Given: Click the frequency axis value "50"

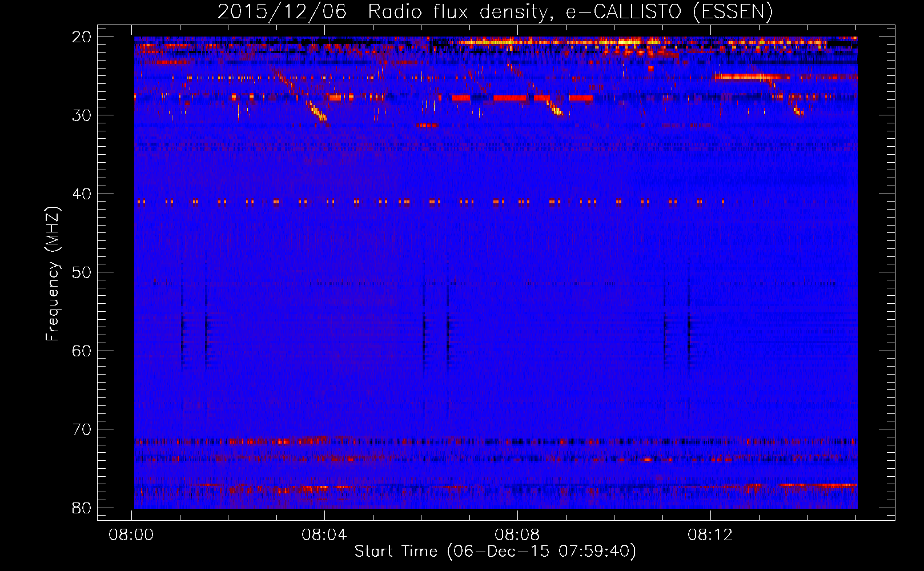Looking at the screenshot, I should (82, 272).
